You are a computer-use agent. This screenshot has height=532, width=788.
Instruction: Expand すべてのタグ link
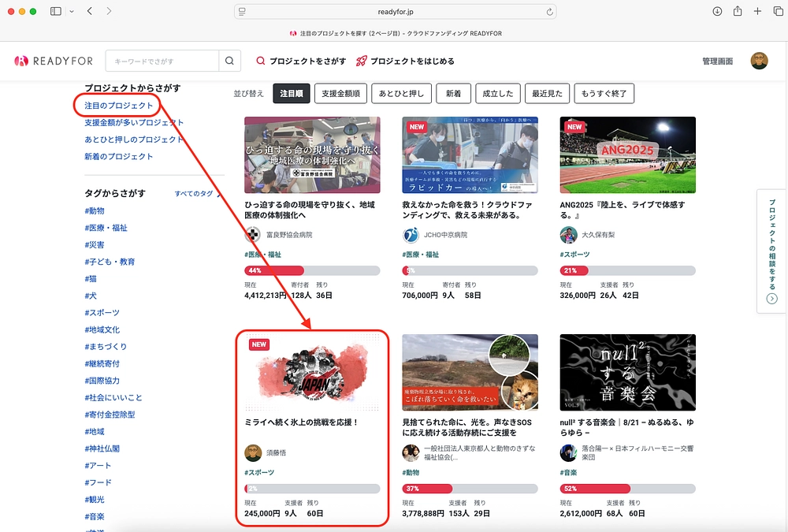[195, 194]
